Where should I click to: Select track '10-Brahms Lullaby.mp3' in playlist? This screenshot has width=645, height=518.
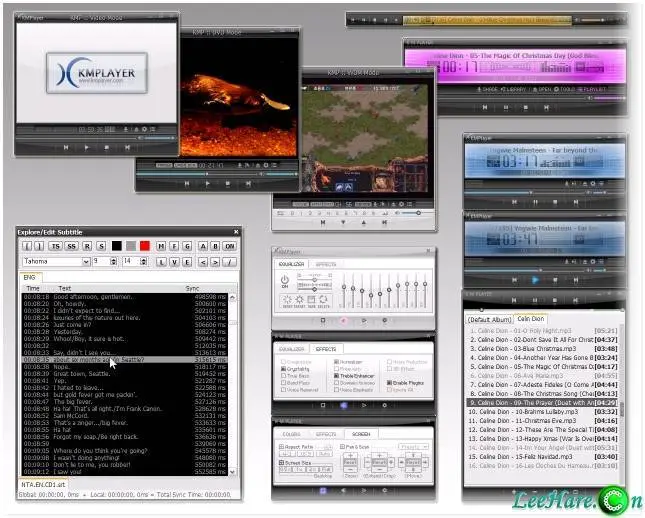coord(543,412)
